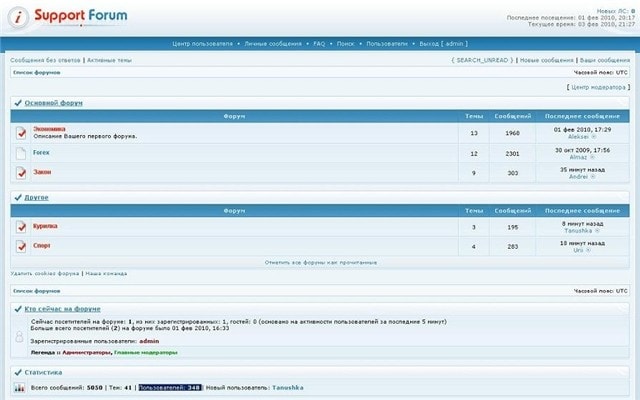Click the 2301 messages cell for Forex
This screenshot has height=400, width=640.
[513, 154]
